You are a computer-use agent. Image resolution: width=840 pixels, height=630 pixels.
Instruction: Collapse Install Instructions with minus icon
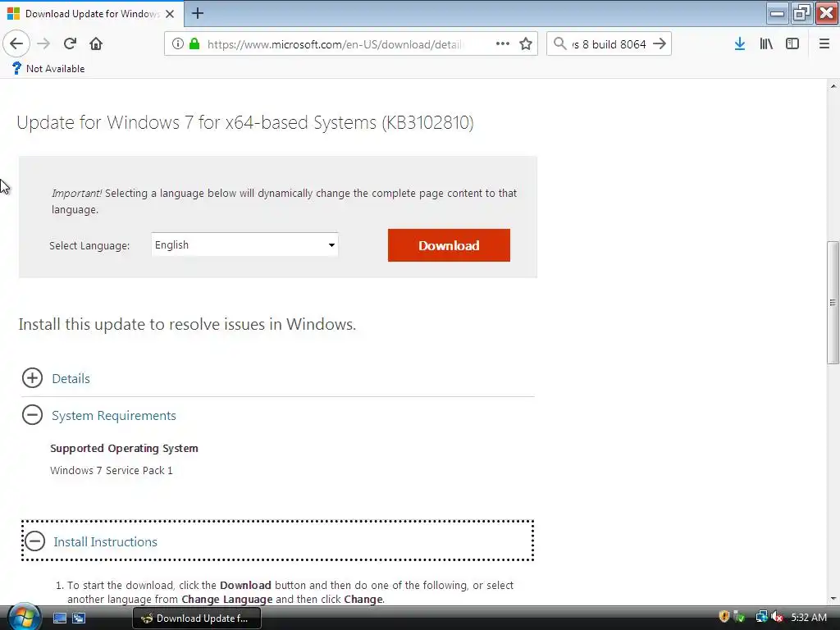[x=34, y=541]
